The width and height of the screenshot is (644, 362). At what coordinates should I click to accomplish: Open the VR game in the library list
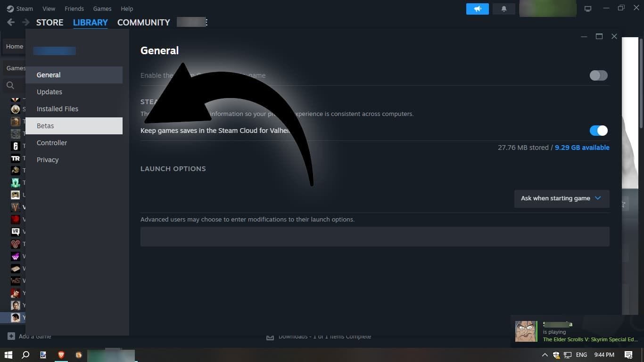[16, 231]
